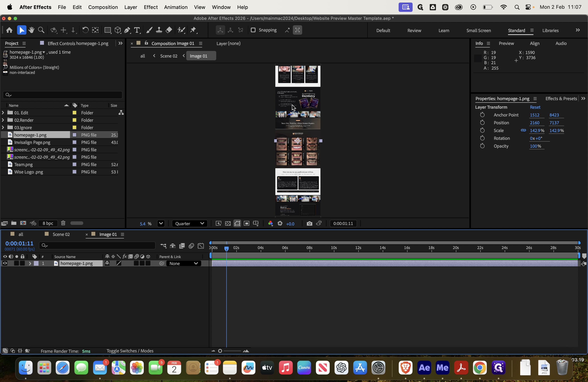588x382 pixels.
Task: Select the Hand tool in the toolbar
Action: click(31, 30)
